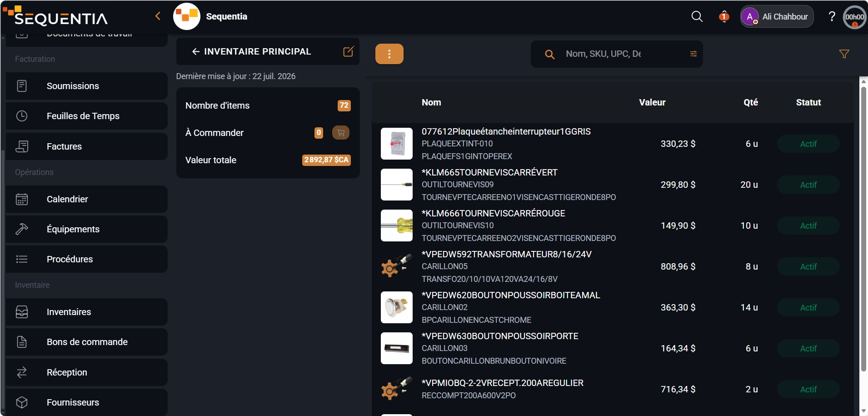Screen dimensions: 868x416
Task: Open thumbnail of VPEDW620 push button
Action: point(397,307)
